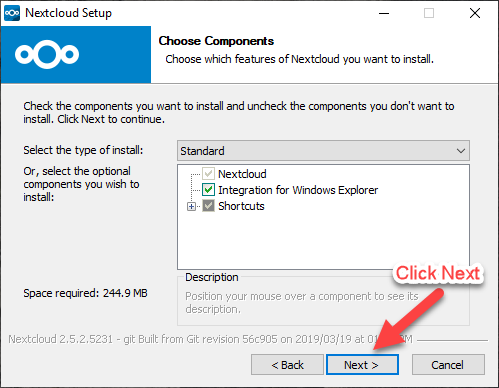Click the disabled maximize window button

pyautogui.click(x=429, y=13)
